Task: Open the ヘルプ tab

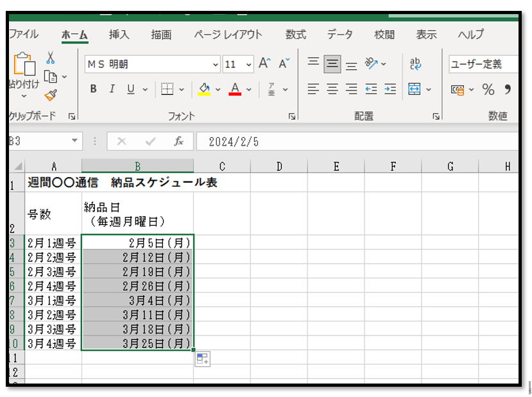Action: point(470,34)
